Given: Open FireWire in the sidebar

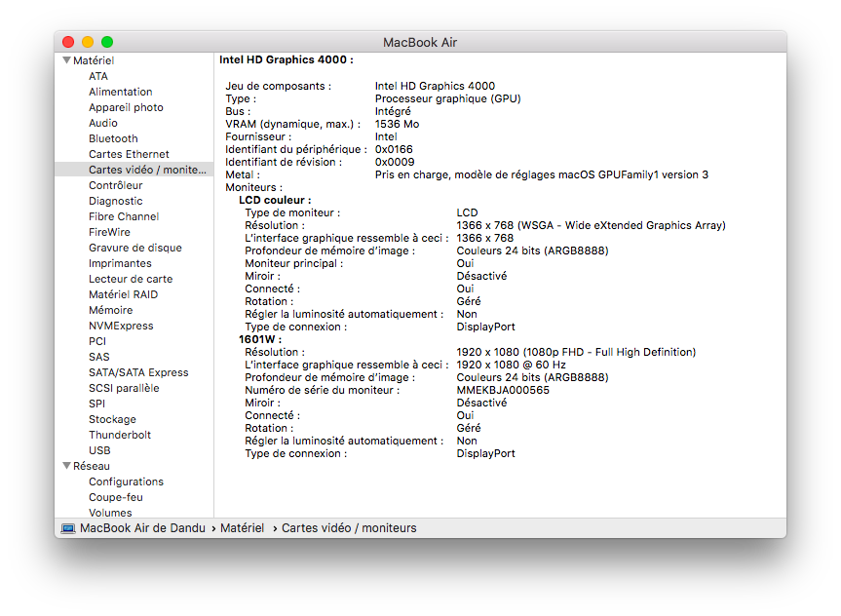Looking at the screenshot, I should (109, 232).
